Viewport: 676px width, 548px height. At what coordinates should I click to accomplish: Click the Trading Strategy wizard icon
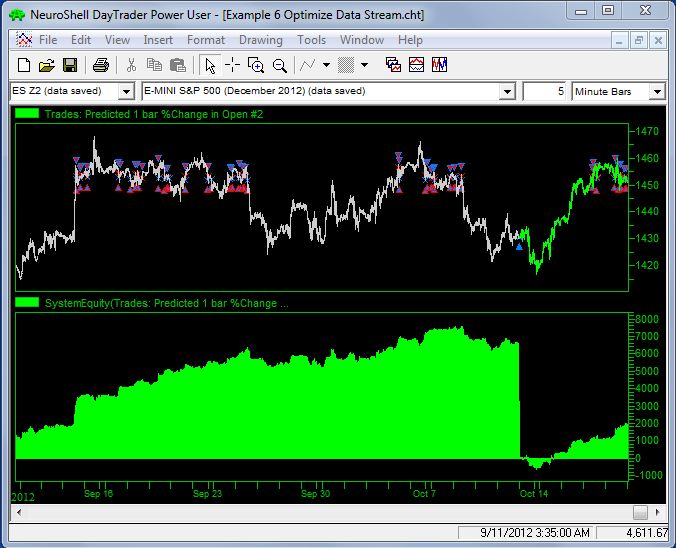[x=439, y=65]
